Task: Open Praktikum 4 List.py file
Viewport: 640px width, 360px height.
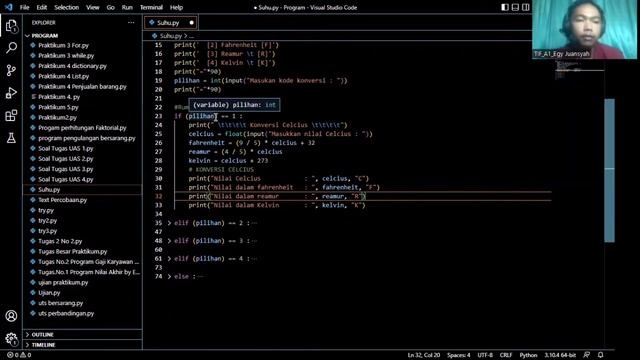Action: [63, 76]
